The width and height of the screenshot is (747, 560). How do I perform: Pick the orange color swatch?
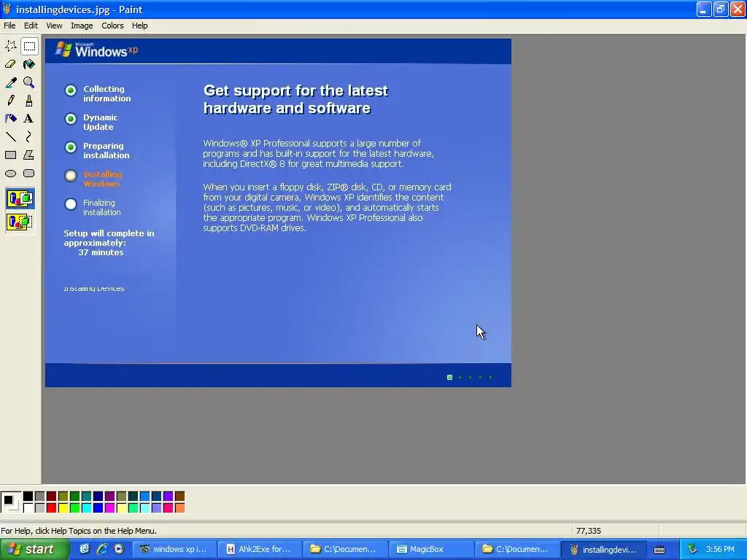click(179, 508)
